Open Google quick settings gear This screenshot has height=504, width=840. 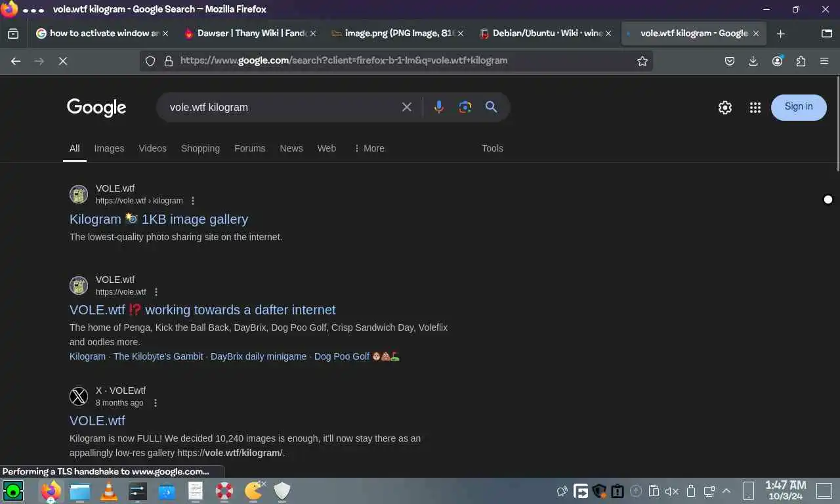point(725,108)
